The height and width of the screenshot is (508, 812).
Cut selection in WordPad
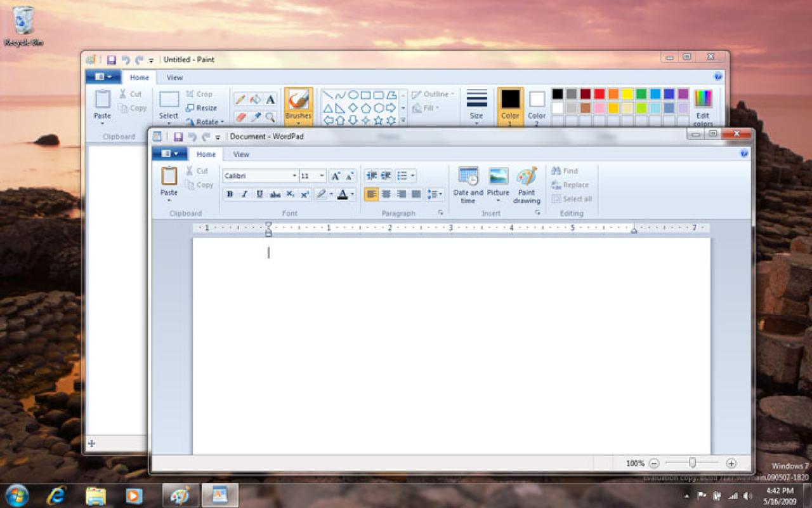pos(197,171)
